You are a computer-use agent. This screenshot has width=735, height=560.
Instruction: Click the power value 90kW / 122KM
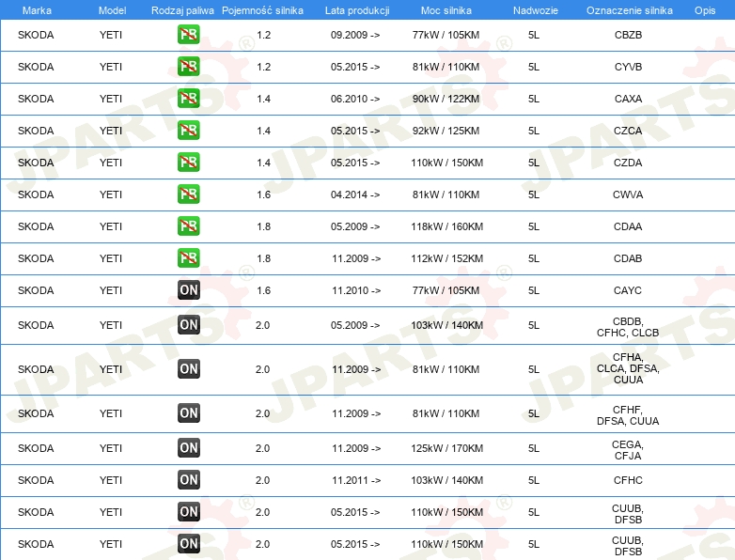(x=446, y=99)
